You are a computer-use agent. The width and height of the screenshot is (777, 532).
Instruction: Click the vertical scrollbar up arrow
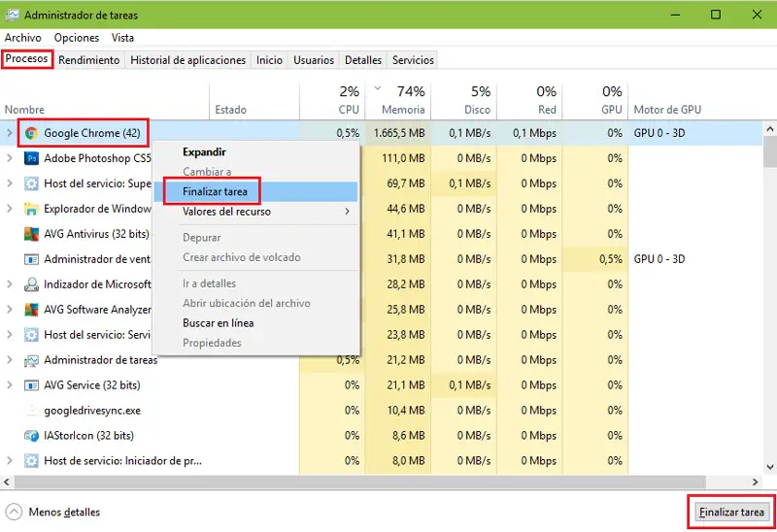769,129
